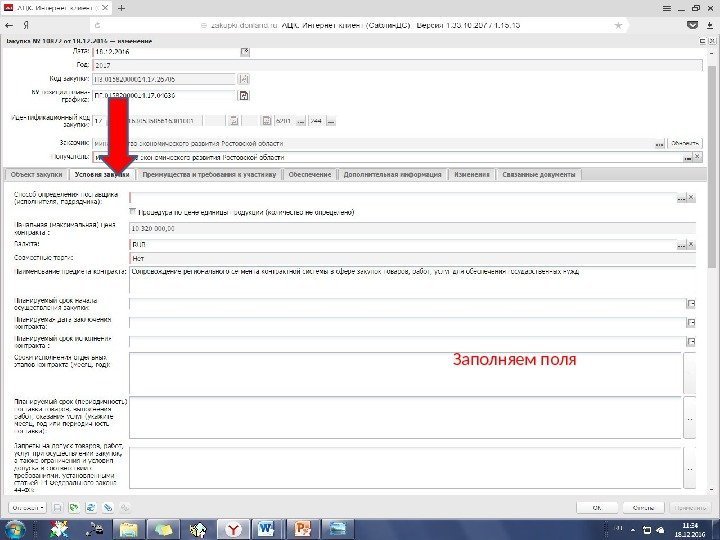Clear Способ определения поставщика with X
The width and height of the screenshot is (720, 540).
coord(691,198)
